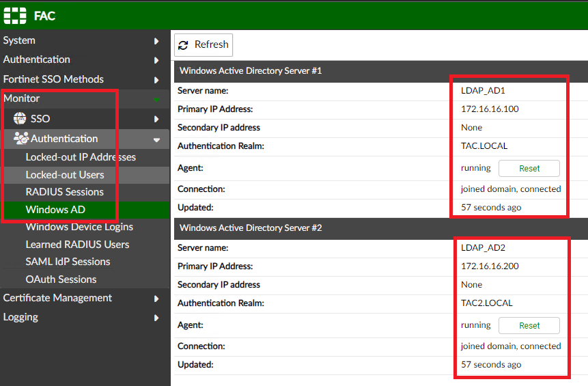Click Windows Active Directory Server #2 header

click(x=251, y=228)
